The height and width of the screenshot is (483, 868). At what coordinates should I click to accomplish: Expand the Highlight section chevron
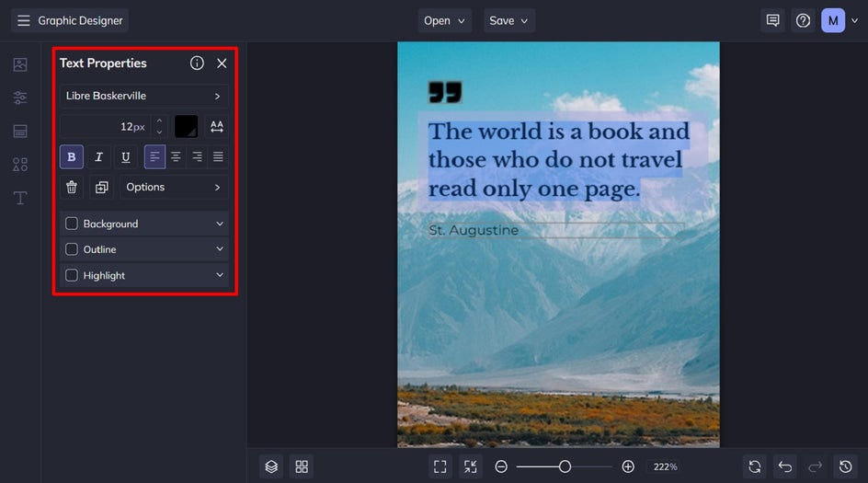pos(220,275)
